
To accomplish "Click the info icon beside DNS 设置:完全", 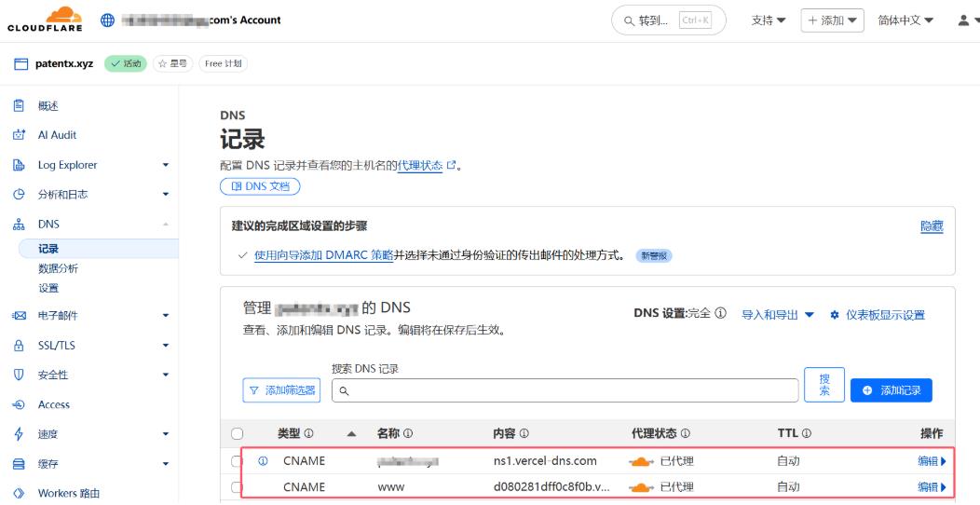I will pyautogui.click(x=720, y=314).
